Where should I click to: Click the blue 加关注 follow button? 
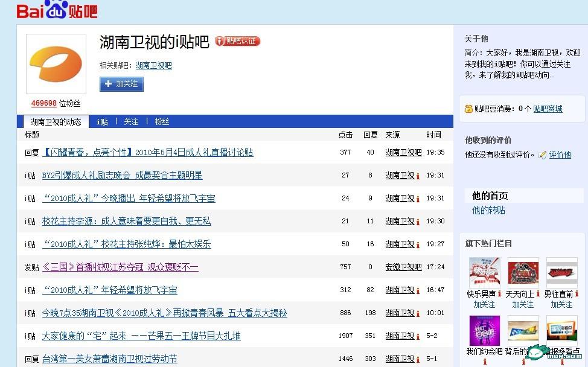[x=121, y=84]
